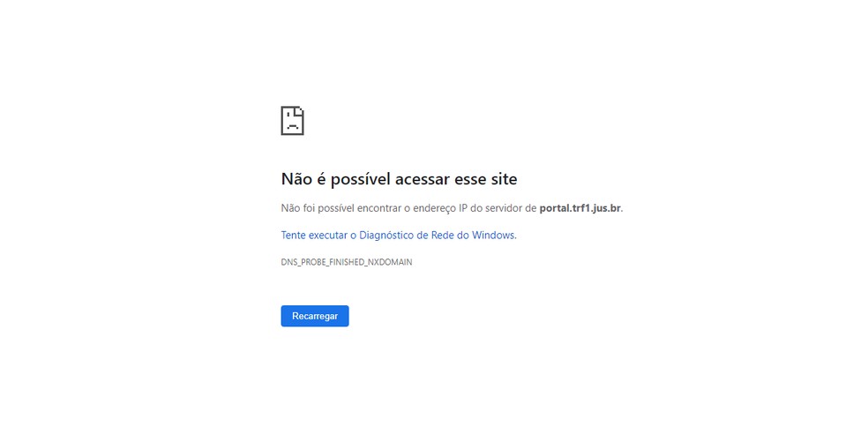Screen dimensions: 868x442
Task: Click the word servidor in the description
Action: [502, 208]
